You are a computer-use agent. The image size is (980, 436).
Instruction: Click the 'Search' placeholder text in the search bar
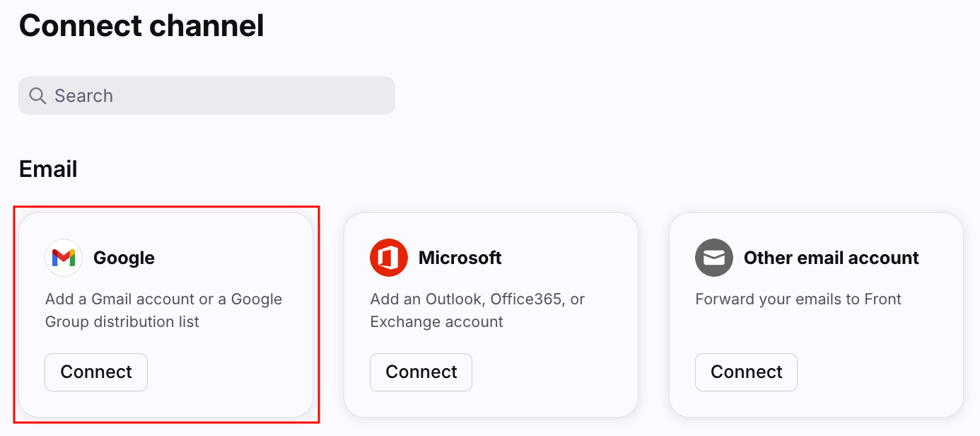coord(83,96)
